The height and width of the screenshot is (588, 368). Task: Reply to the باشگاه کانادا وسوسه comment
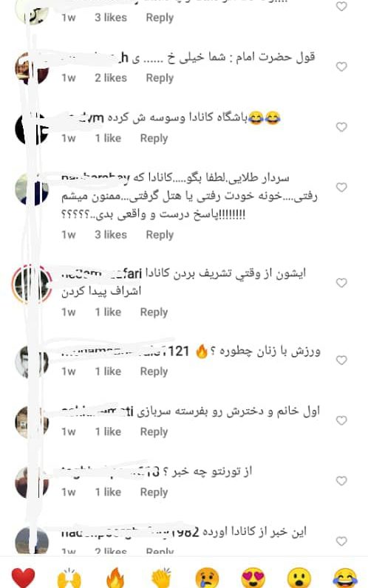(x=154, y=138)
